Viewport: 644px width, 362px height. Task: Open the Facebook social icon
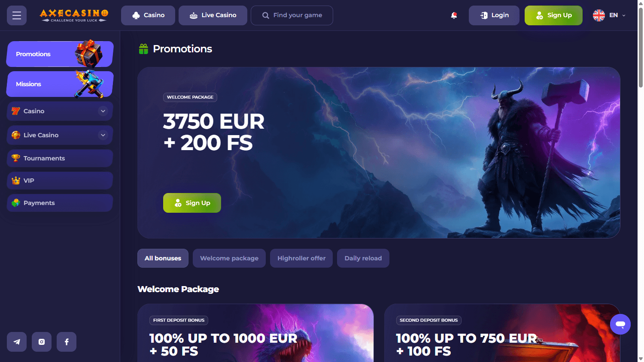[x=67, y=342]
